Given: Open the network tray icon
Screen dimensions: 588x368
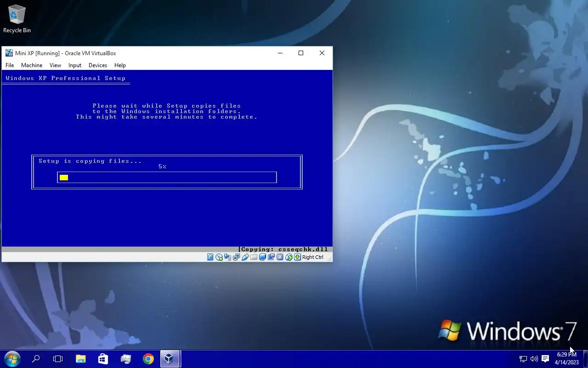Looking at the screenshot, I should 523,359.
